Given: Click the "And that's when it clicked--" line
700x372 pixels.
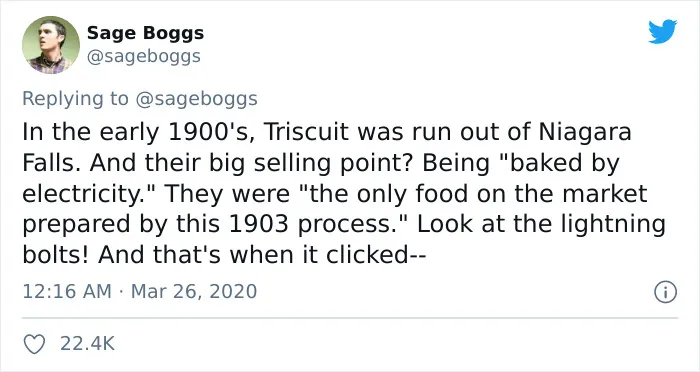Looking at the screenshot, I should coord(263,255).
